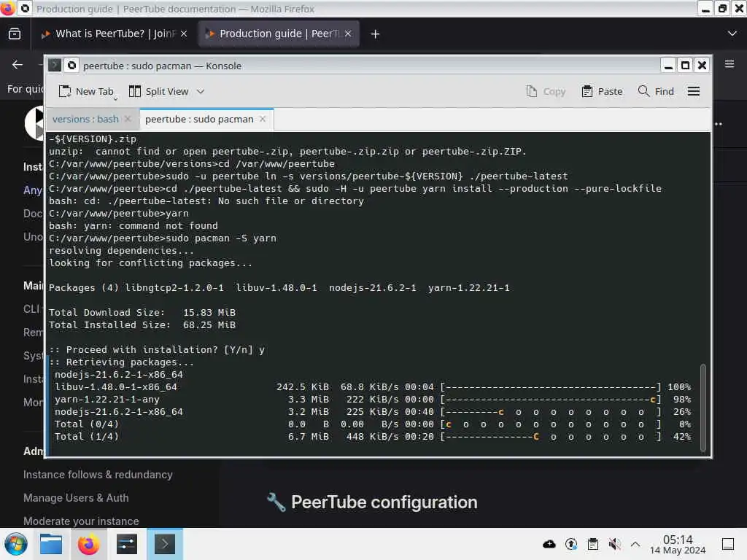Image resolution: width=747 pixels, height=560 pixels.
Task: Click Konsole window pin icon in title bar
Action: (72, 65)
